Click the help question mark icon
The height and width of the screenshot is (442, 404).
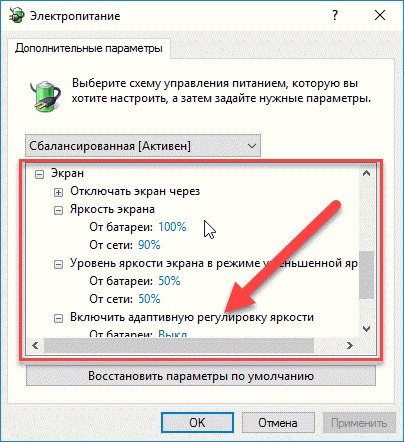tap(335, 16)
